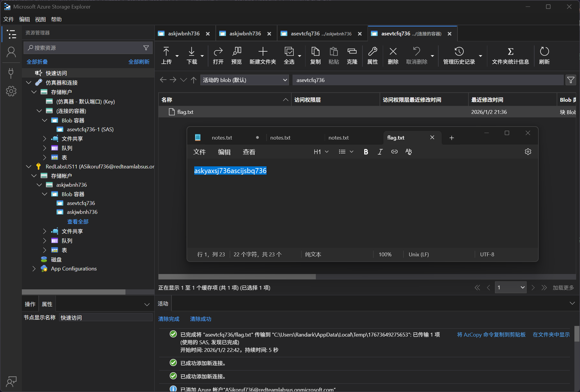This screenshot has width=580, height=392.
Task: Toggle bold formatting in Notepad
Action: point(366,152)
